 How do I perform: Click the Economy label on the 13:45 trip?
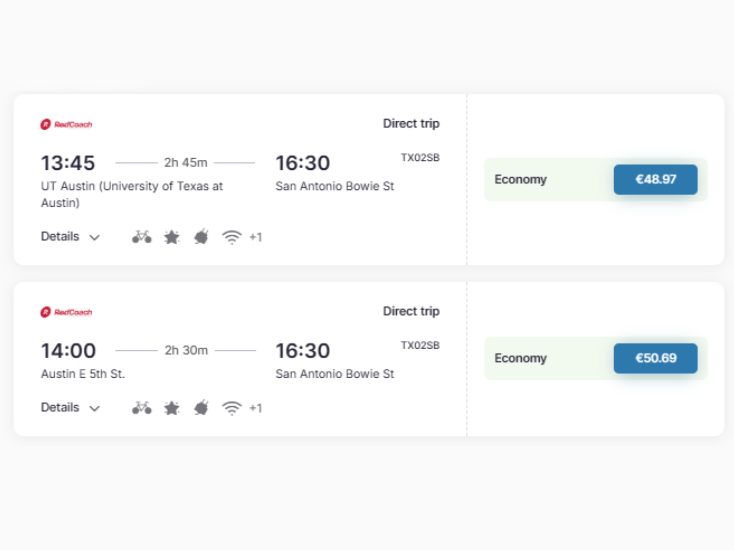pyautogui.click(x=521, y=180)
